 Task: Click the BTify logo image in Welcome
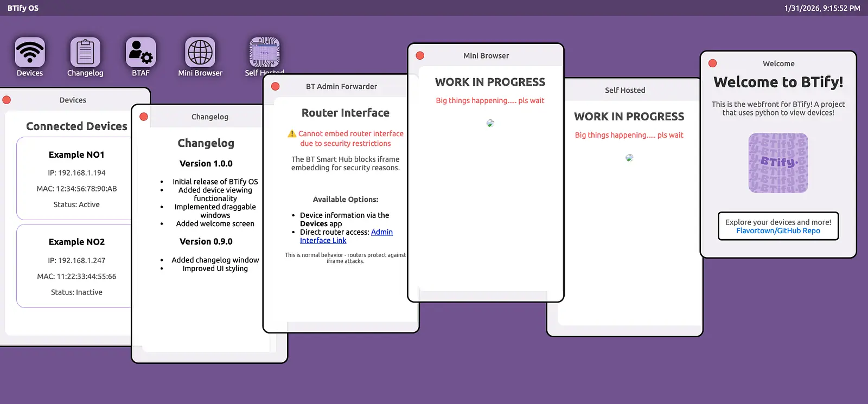pyautogui.click(x=778, y=163)
